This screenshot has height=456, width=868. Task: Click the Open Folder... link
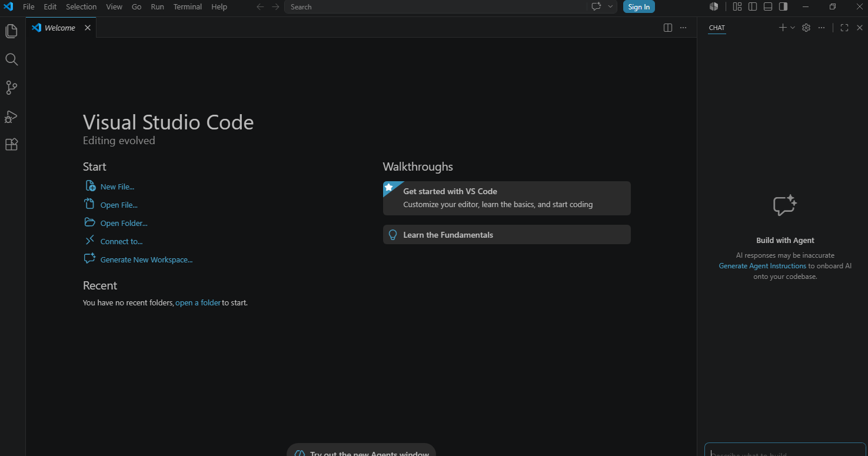click(124, 223)
